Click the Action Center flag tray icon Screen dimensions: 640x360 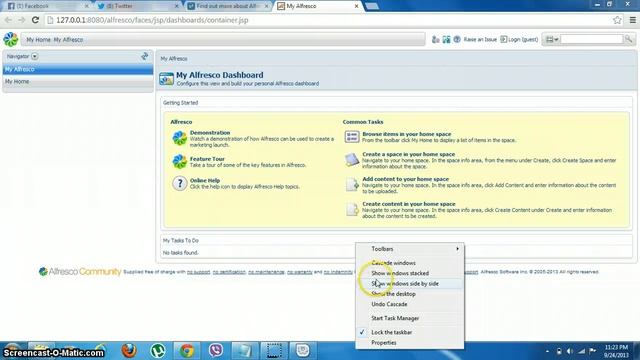592,351
